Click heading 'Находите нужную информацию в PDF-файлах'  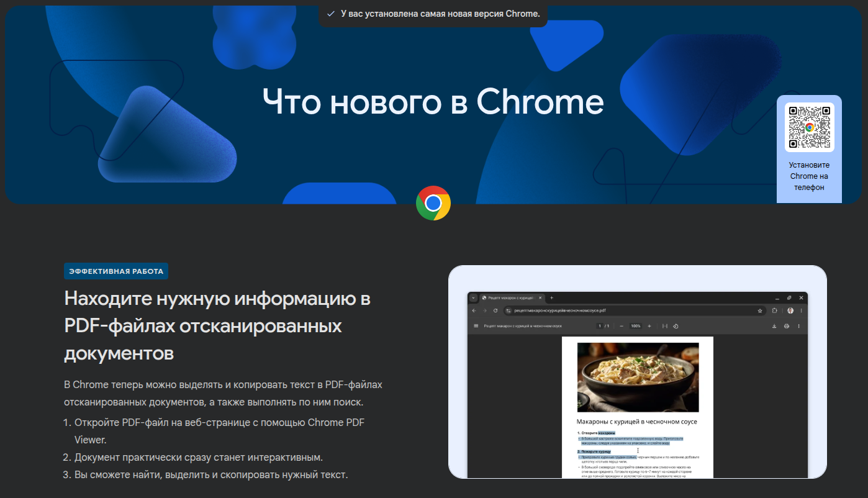tap(217, 326)
